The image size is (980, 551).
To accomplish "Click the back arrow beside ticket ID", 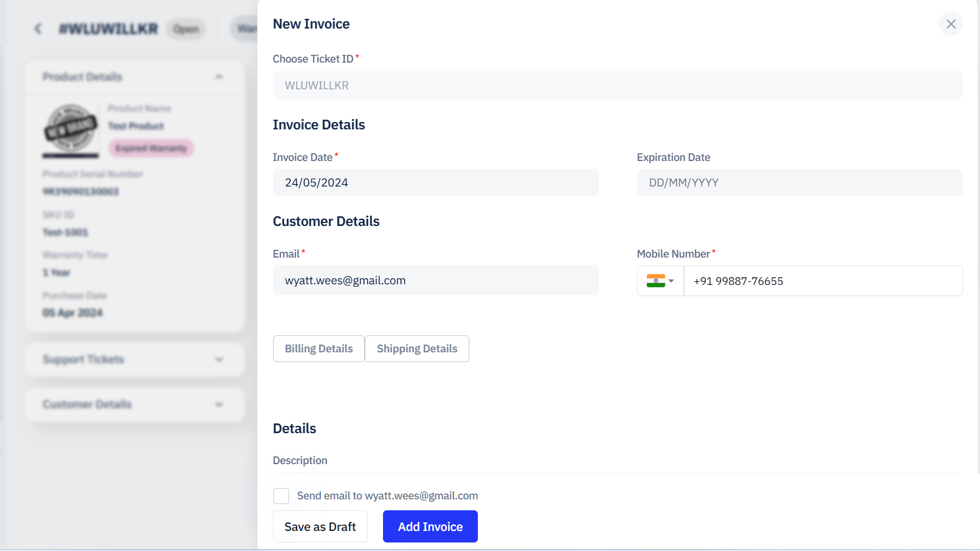I will pos(38,29).
